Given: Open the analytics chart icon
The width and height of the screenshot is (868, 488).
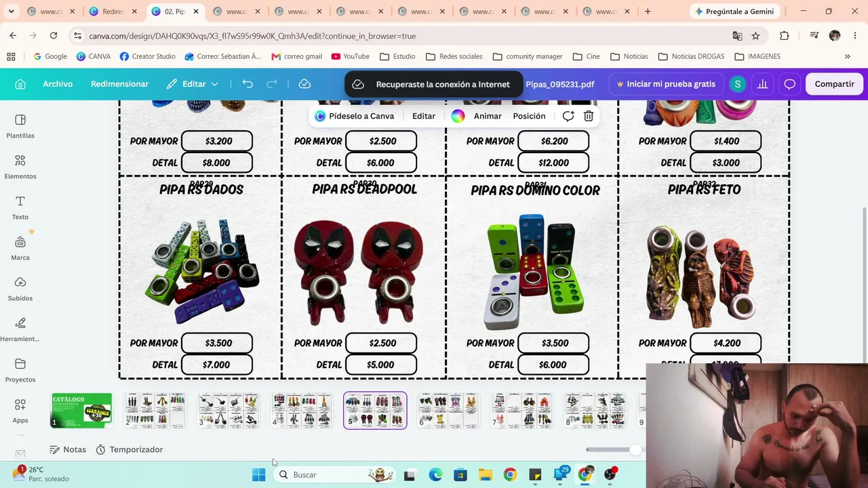Looking at the screenshot, I should (x=763, y=84).
